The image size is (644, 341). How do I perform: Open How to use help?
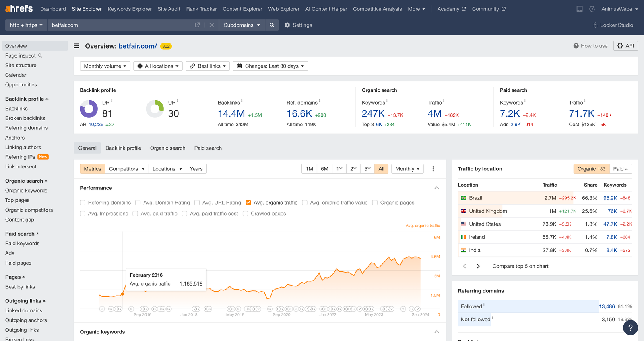pos(590,46)
